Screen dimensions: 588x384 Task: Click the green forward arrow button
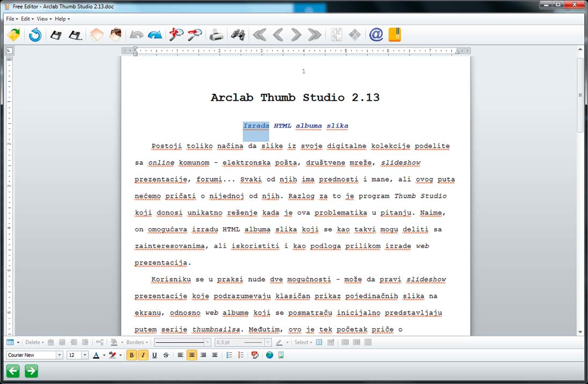32,371
